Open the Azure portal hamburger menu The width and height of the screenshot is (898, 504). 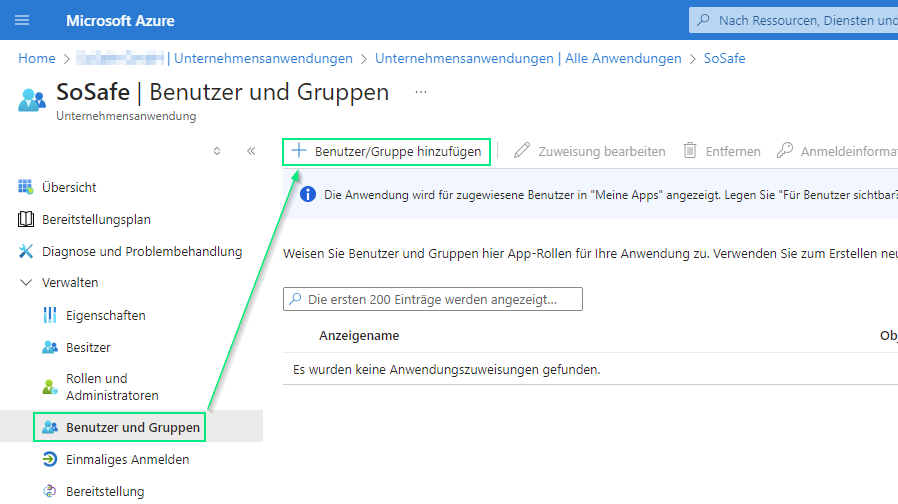[22, 20]
